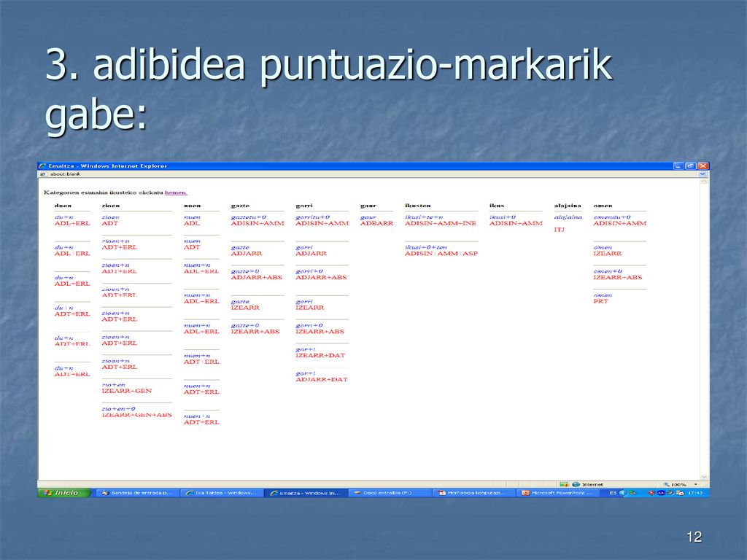Image resolution: width=747 pixels, height=560 pixels.
Task: Switch to 'Ixa Taldea' taskbar window
Action: [x=222, y=493]
